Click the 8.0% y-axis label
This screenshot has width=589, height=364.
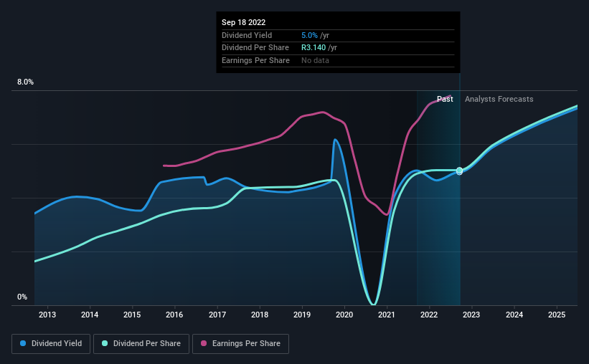point(25,82)
